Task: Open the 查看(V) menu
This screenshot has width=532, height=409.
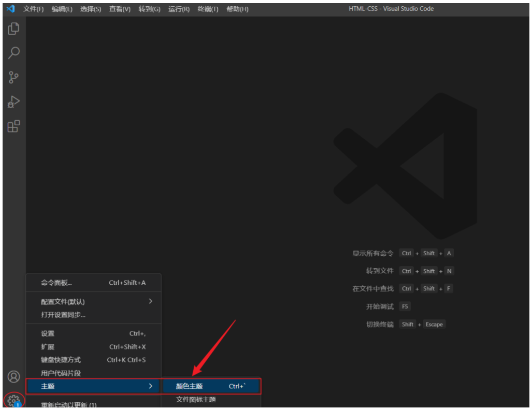Action: 120,9
